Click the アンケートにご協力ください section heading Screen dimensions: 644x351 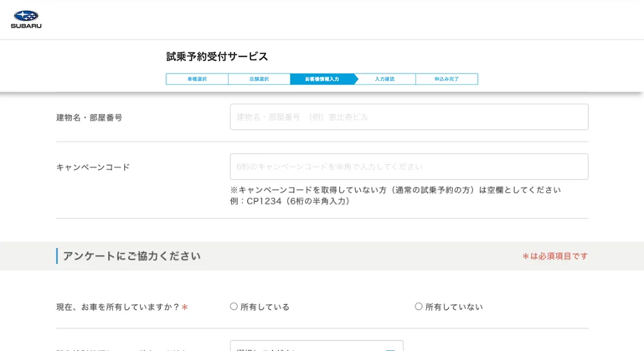[131, 256]
